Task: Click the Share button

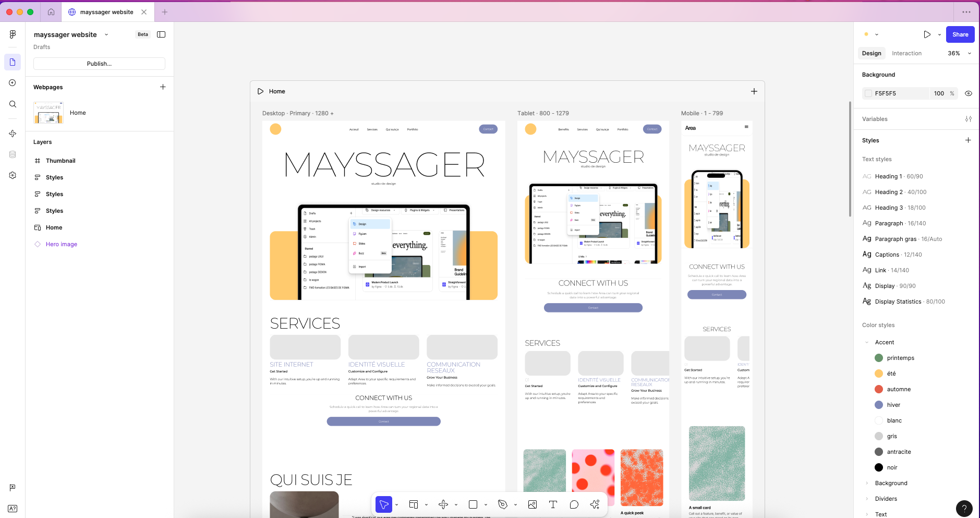Action: (960, 34)
